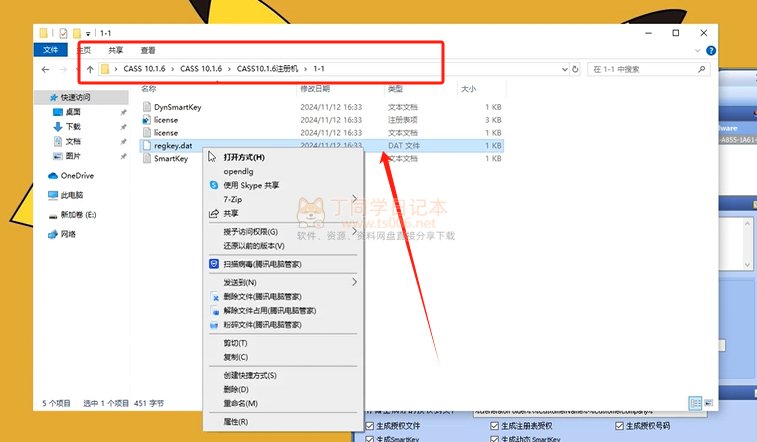Select 桌面 in the navigation pane

[x=73, y=112]
